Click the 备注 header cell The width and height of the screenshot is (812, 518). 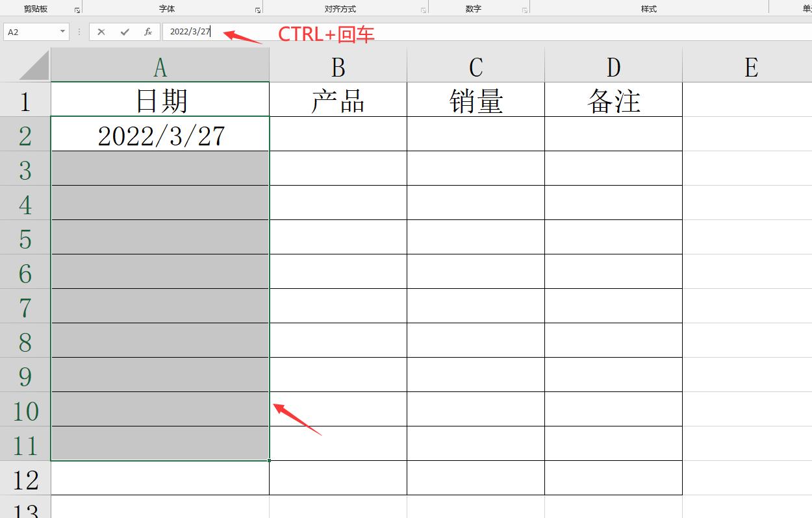click(613, 99)
